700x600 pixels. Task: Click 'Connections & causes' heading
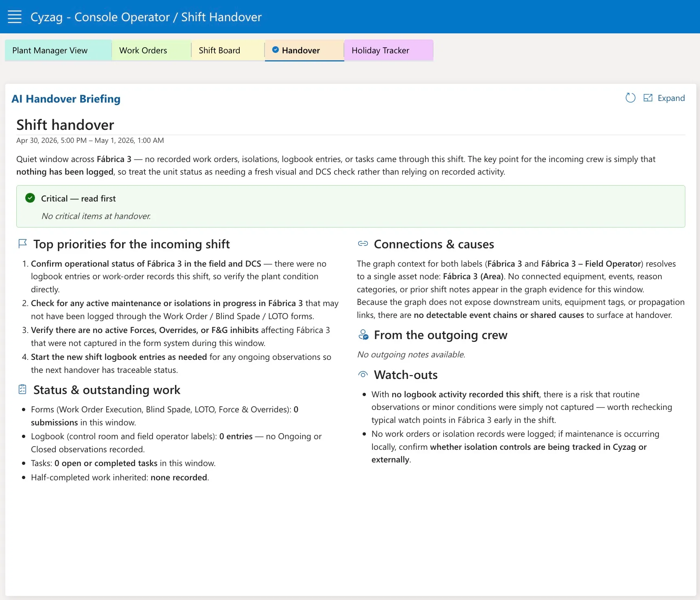coord(434,244)
